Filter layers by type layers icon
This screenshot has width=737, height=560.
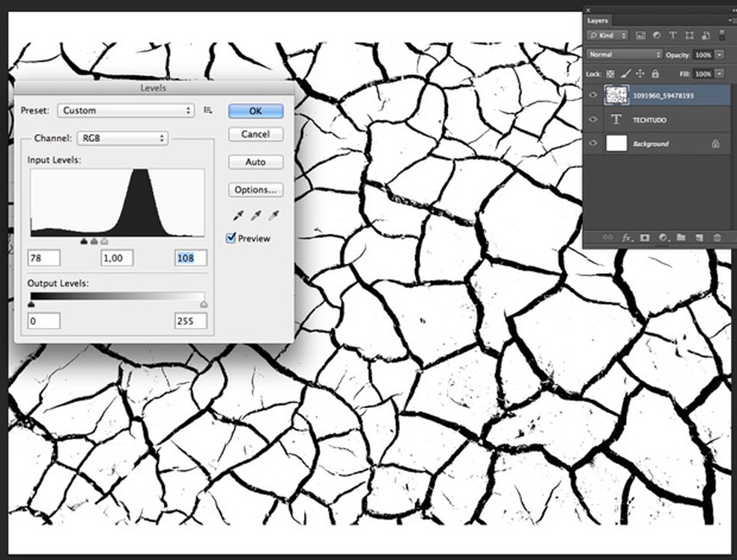672,35
